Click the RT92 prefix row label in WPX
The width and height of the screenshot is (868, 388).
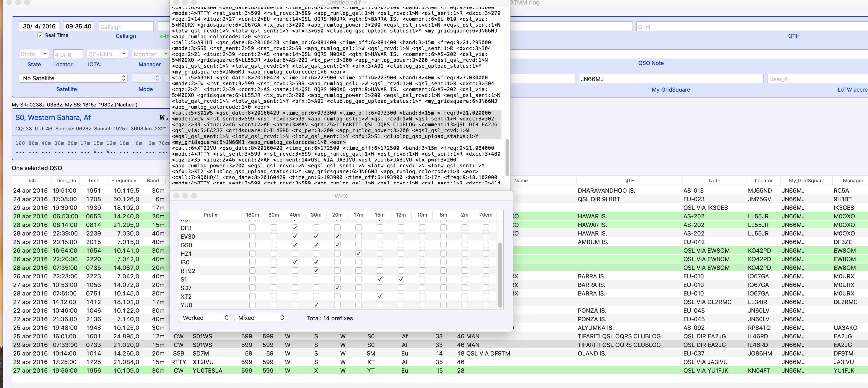pos(188,271)
